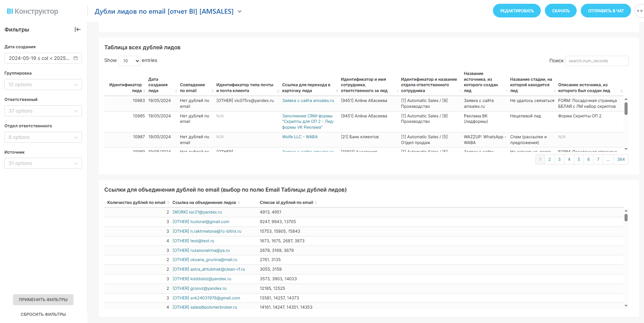Sort by lead ID column

pyautogui.click(x=144, y=91)
